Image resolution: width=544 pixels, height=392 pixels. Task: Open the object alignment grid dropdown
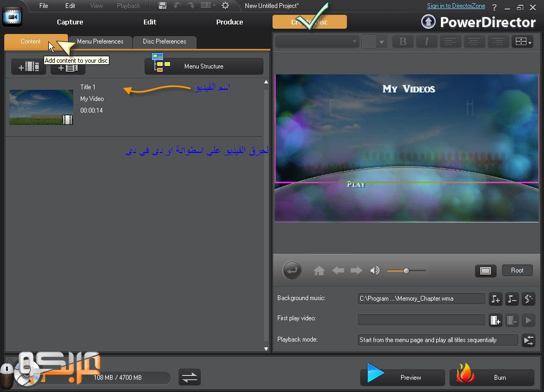[523, 42]
